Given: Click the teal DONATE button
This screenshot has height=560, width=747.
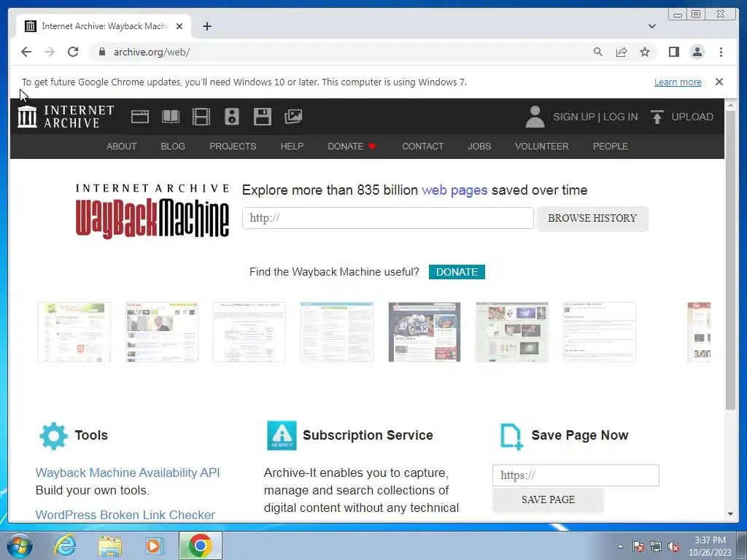Looking at the screenshot, I should click(457, 272).
